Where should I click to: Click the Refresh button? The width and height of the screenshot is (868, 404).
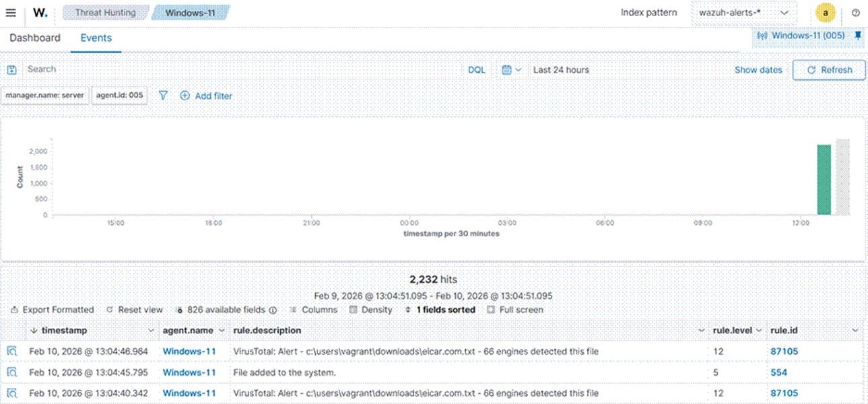click(828, 69)
